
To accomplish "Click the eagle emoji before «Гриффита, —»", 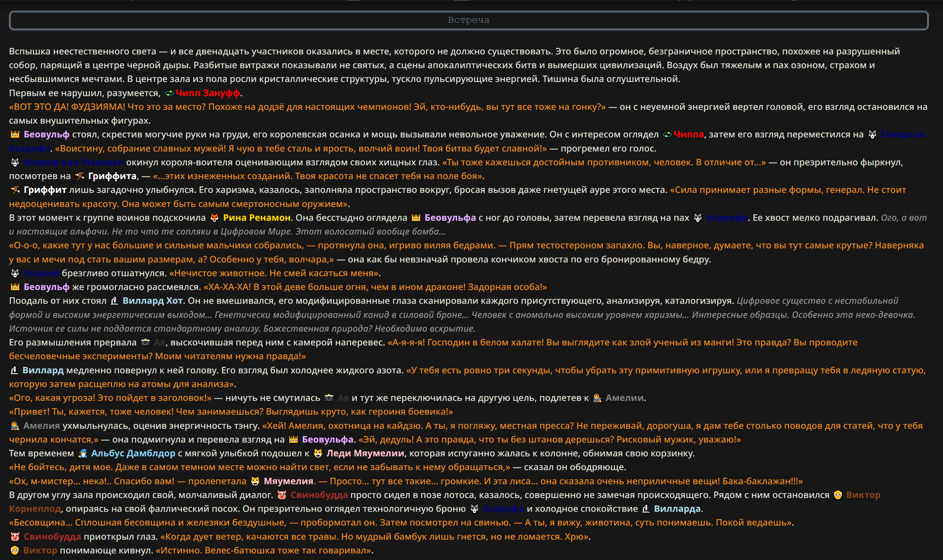I will [79, 176].
